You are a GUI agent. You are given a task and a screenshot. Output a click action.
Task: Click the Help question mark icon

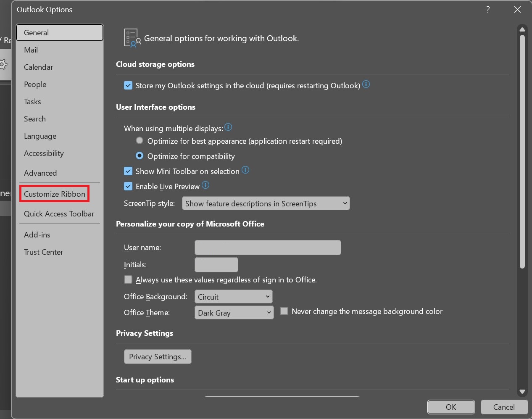click(x=488, y=10)
